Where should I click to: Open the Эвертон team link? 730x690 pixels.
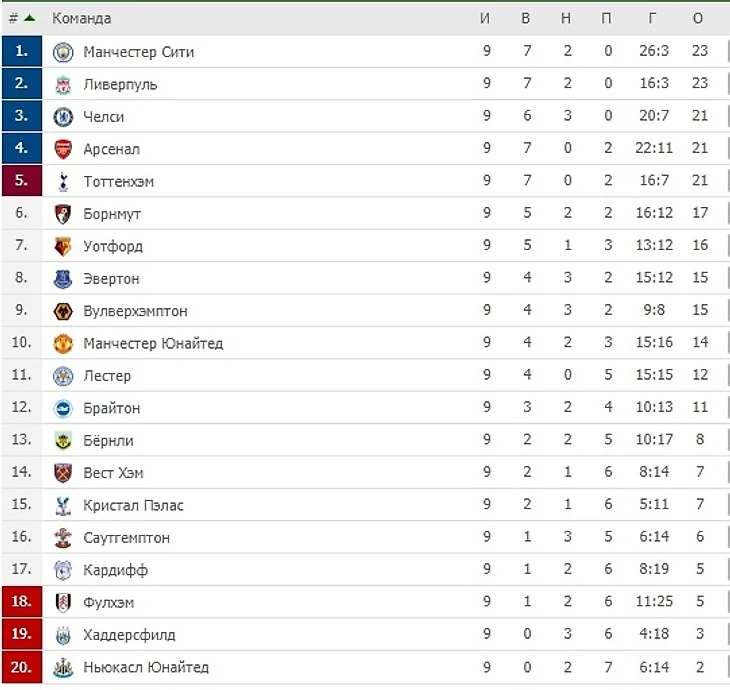pyautogui.click(x=111, y=279)
